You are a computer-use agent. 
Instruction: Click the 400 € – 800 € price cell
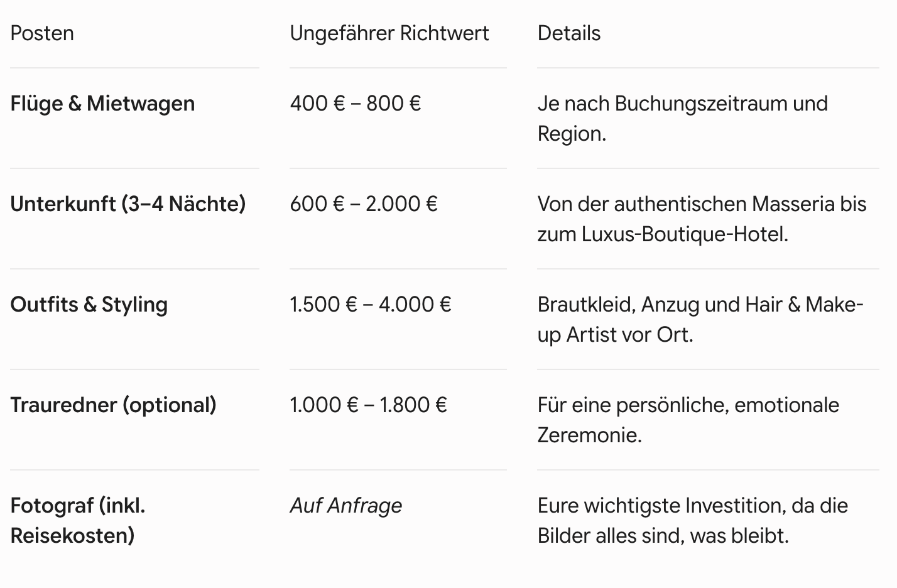[x=355, y=104]
